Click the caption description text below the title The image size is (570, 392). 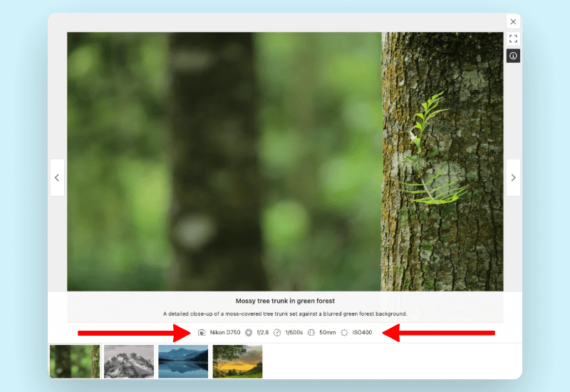[x=285, y=314]
